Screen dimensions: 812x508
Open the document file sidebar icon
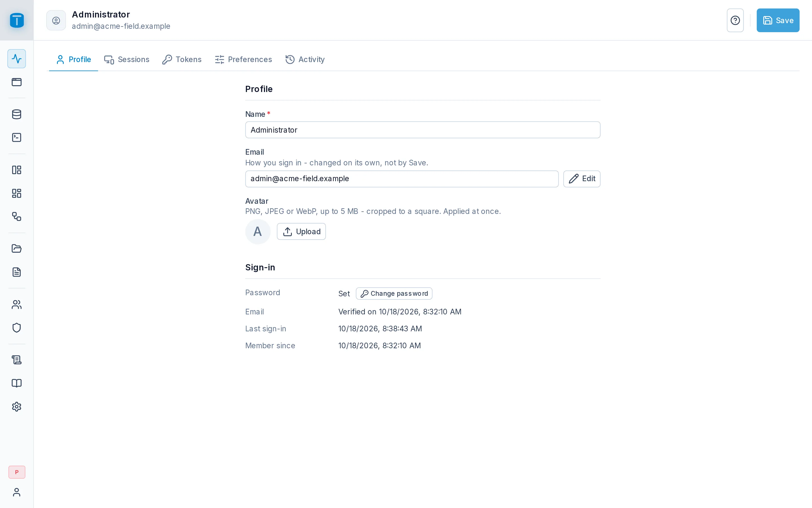pyautogui.click(x=17, y=272)
